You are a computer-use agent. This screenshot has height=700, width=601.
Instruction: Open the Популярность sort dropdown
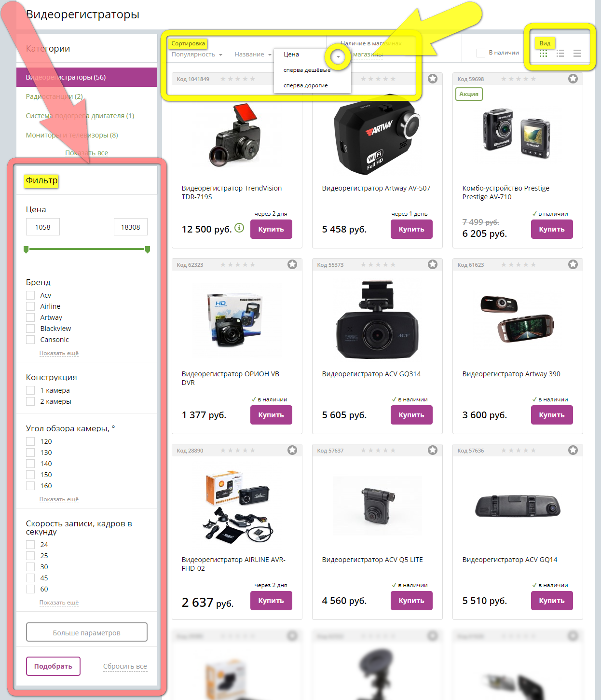(197, 55)
